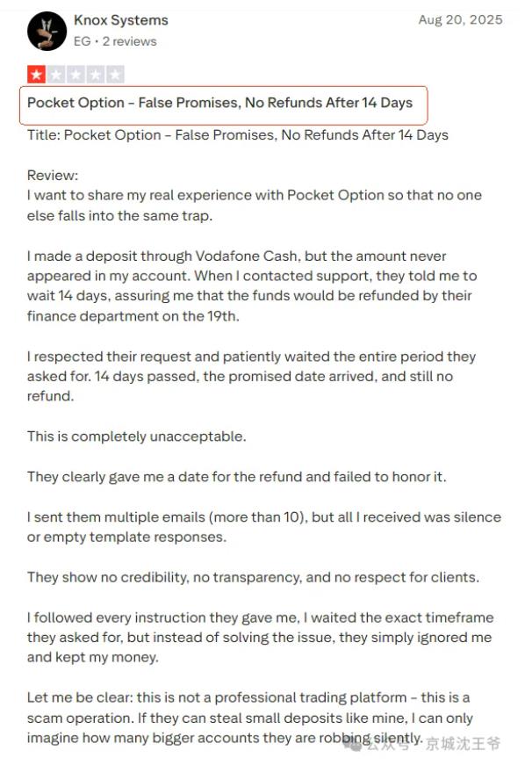Click the paragraph about multiple emails

pyautogui.click(x=263, y=527)
